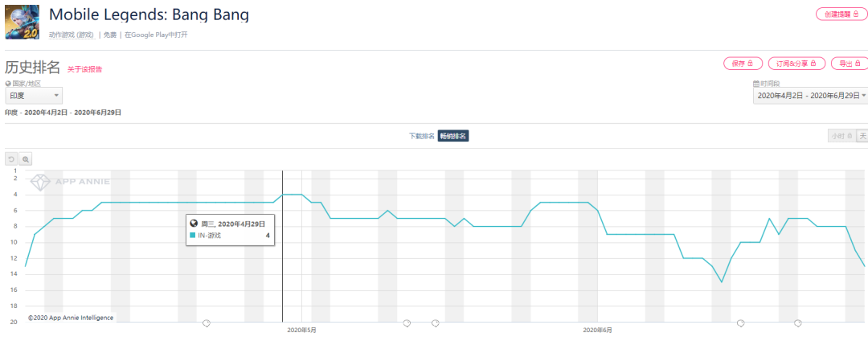Click the last event marker in late June
This screenshot has height=337, width=868.
point(798,323)
